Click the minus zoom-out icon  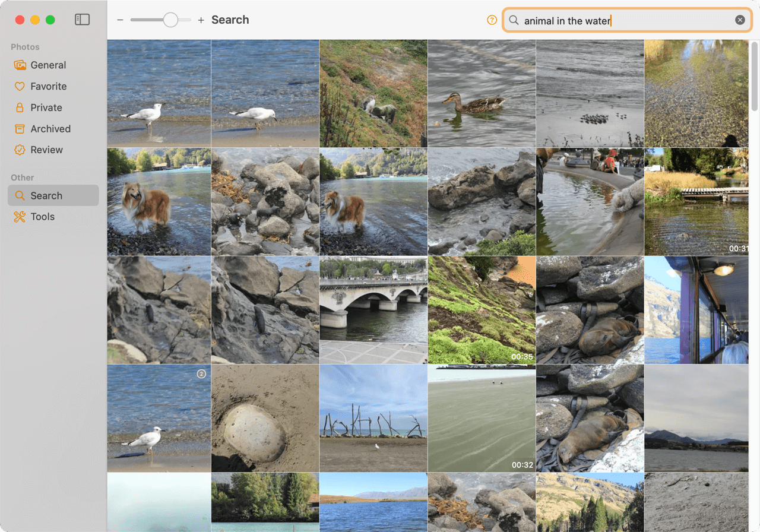click(120, 20)
